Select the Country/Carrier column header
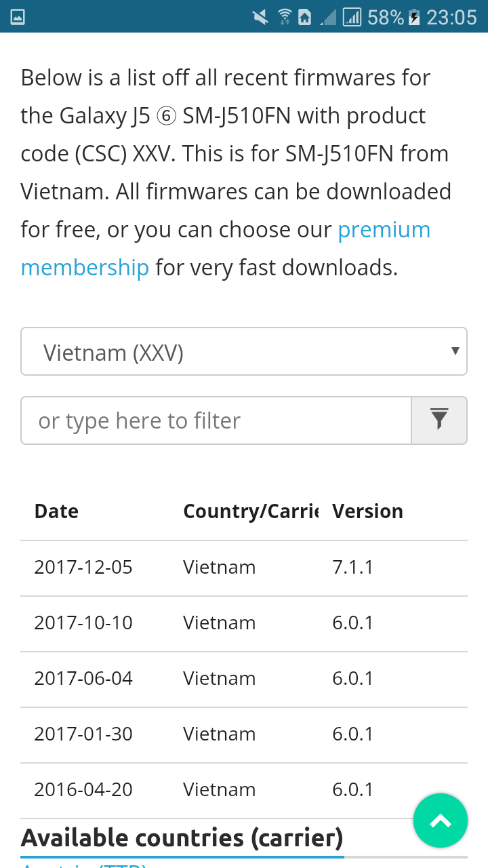 pos(251,511)
